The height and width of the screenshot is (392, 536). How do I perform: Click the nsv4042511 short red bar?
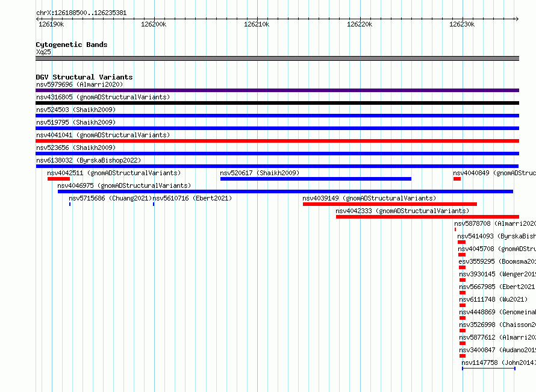(x=59, y=179)
